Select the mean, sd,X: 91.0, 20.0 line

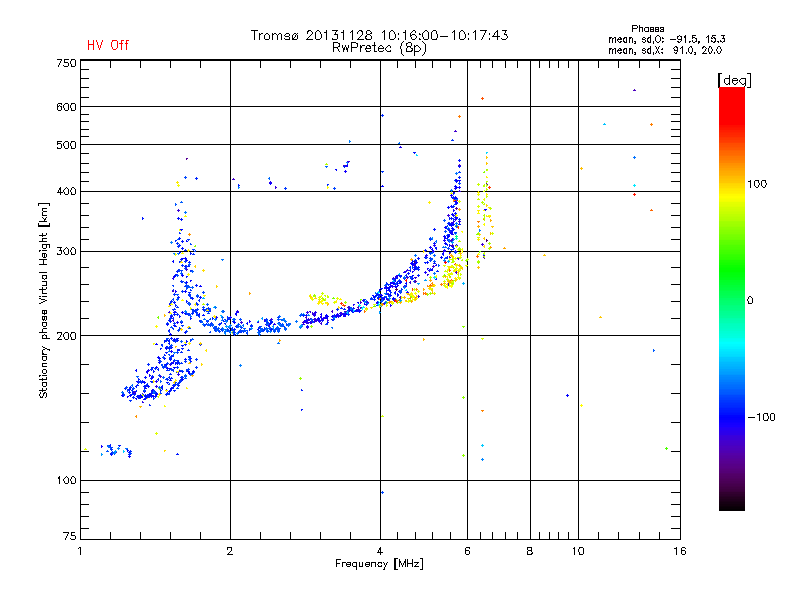pyautogui.click(x=665, y=50)
